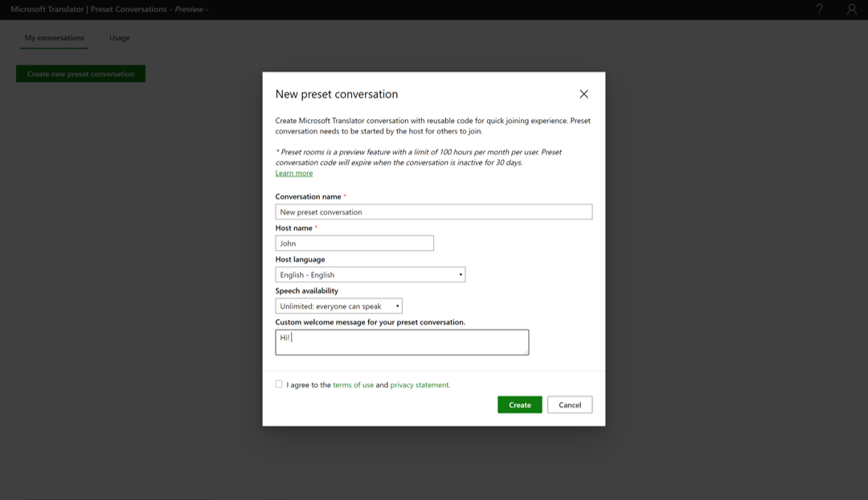The width and height of the screenshot is (868, 500).
Task: Click the Create new preset conversation button
Action: click(80, 74)
